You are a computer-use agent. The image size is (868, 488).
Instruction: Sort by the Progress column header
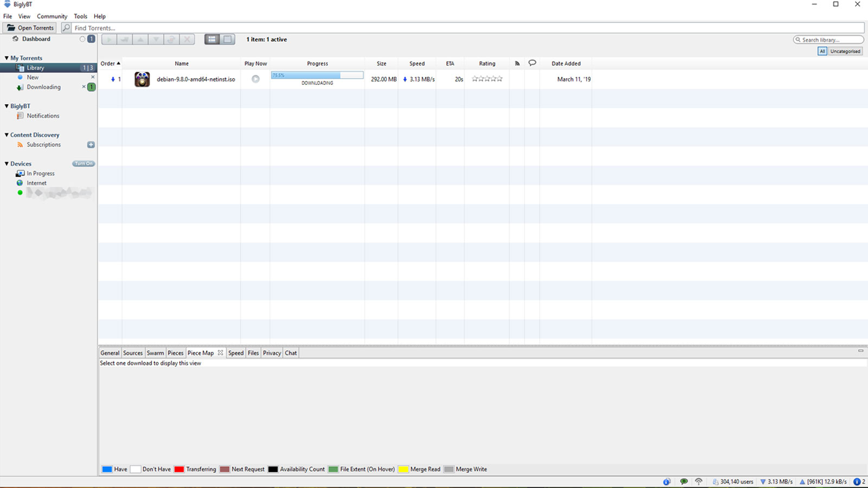coord(317,63)
